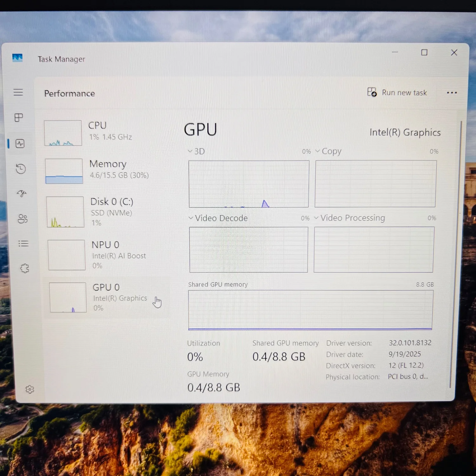Click the driver date 9/19/2025
Image resolution: width=476 pixels, height=476 pixels.
coord(405,354)
